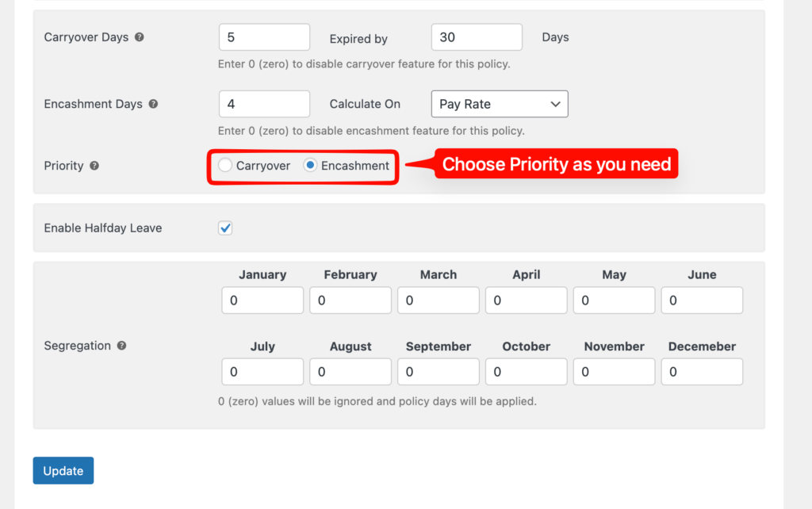Image resolution: width=812 pixels, height=509 pixels.
Task: Click the April segregation field
Action: 527,300
